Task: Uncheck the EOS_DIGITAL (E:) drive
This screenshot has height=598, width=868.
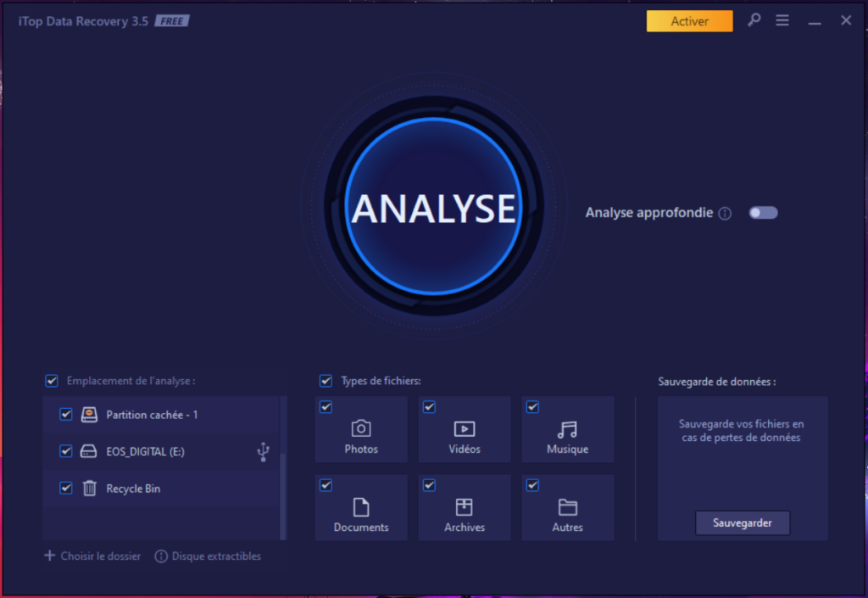Action: point(66,451)
